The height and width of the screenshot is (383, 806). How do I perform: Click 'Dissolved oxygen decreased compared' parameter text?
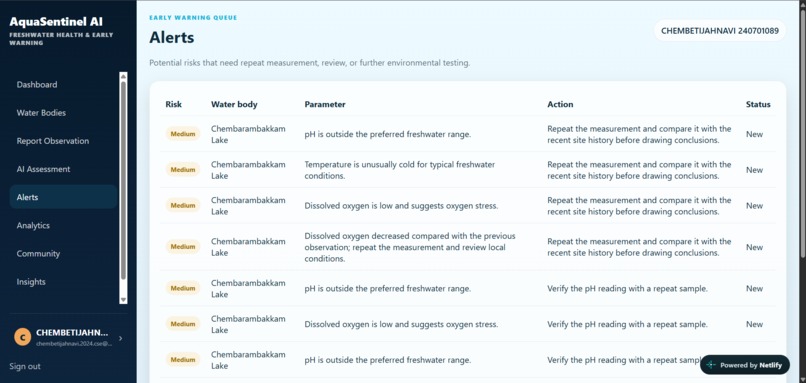[x=410, y=247]
